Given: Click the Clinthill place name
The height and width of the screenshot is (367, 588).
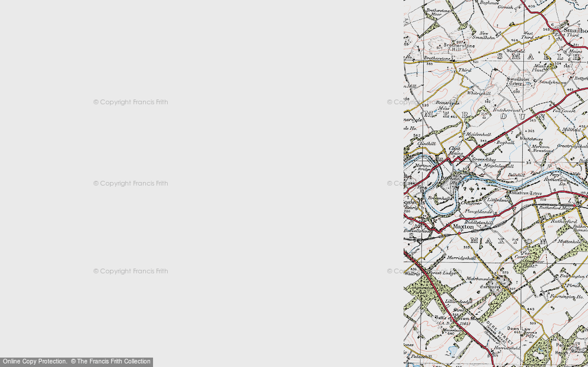Looking at the screenshot, I should (x=427, y=144).
